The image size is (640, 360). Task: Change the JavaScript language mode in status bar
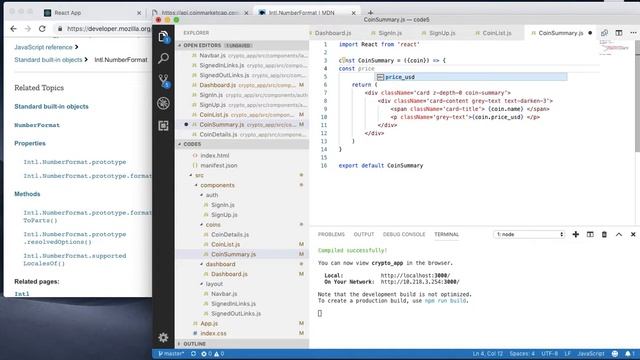tap(591, 354)
